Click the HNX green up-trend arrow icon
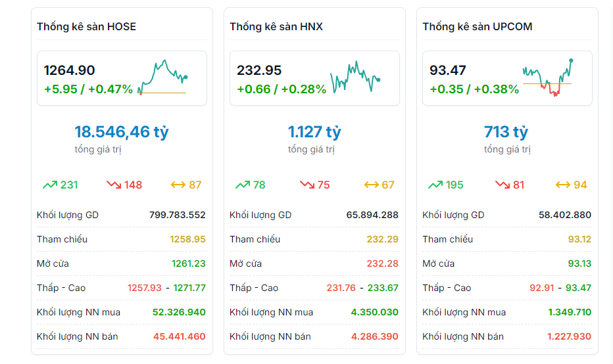Viewport: 613px width, 364px height. coord(243,185)
